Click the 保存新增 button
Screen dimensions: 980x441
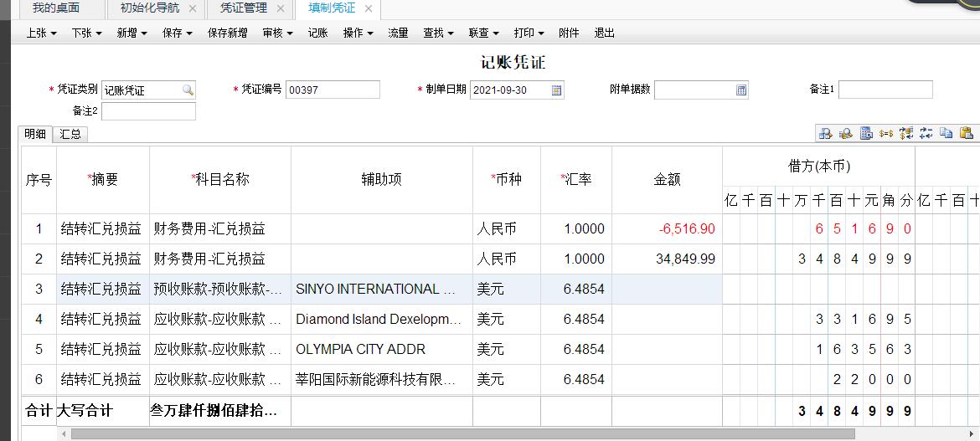tap(228, 33)
